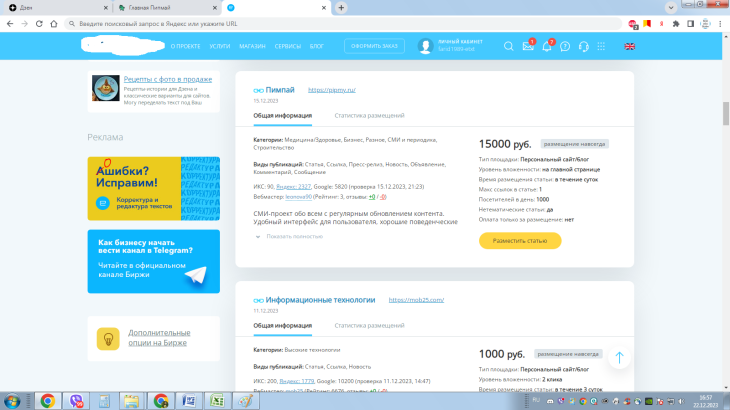Open messages envelope icon in header
This screenshot has height=410, width=730.
tap(528, 46)
